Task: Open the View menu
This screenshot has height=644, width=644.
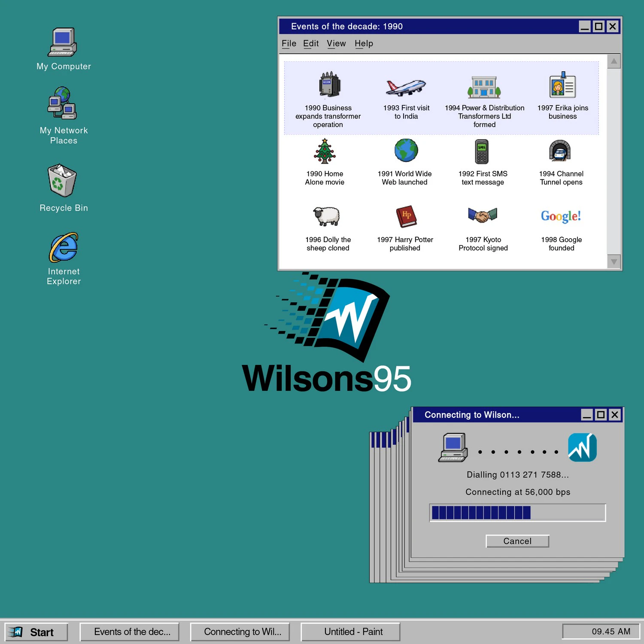Action: click(x=336, y=43)
